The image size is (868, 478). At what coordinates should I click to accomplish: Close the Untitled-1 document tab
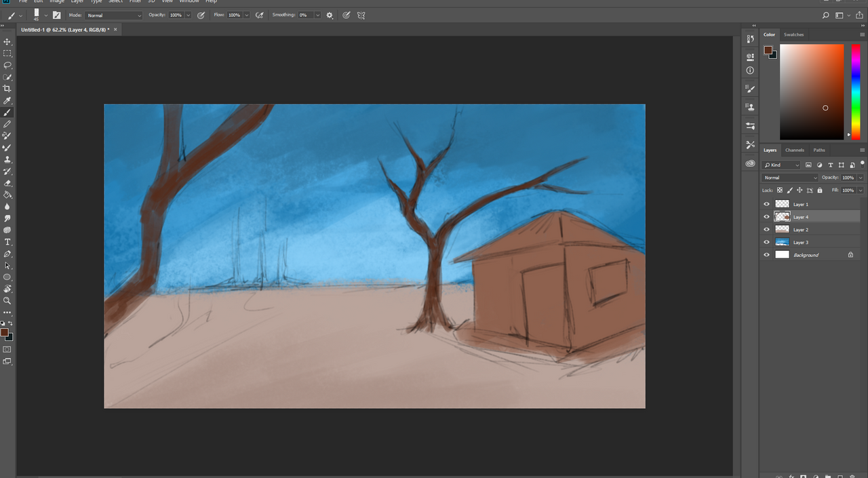click(115, 30)
